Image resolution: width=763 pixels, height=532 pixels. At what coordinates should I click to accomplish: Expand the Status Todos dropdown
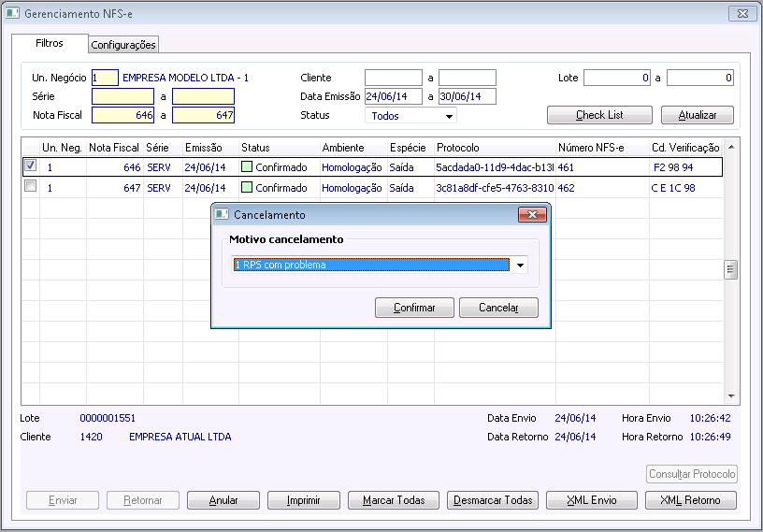tap(449, 116)
